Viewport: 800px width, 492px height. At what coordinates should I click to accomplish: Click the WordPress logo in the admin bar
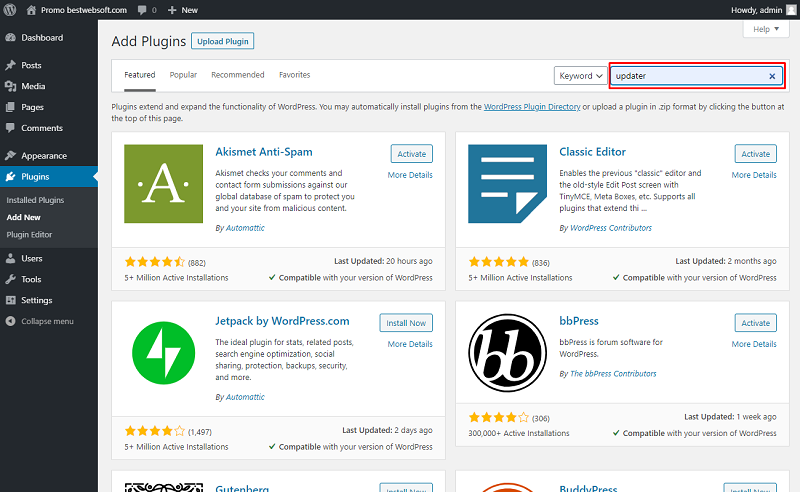[x=10, y=10]
